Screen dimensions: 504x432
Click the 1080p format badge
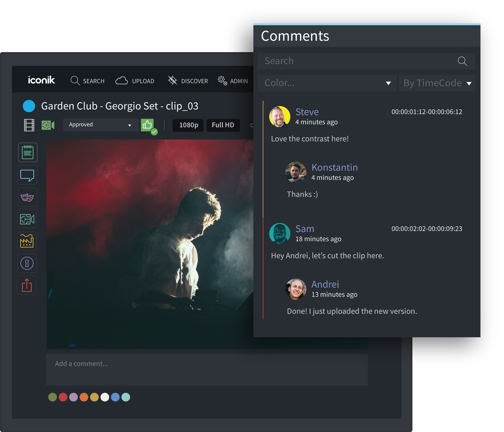point(188,125)
